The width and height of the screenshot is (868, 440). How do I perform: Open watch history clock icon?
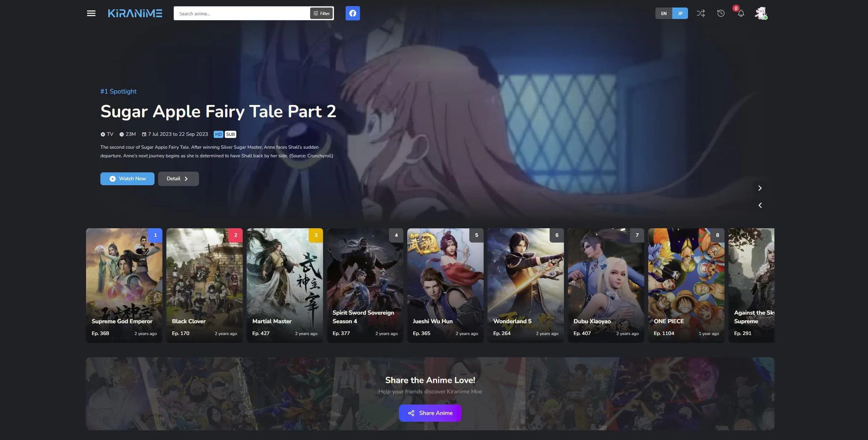click(721, 13)
